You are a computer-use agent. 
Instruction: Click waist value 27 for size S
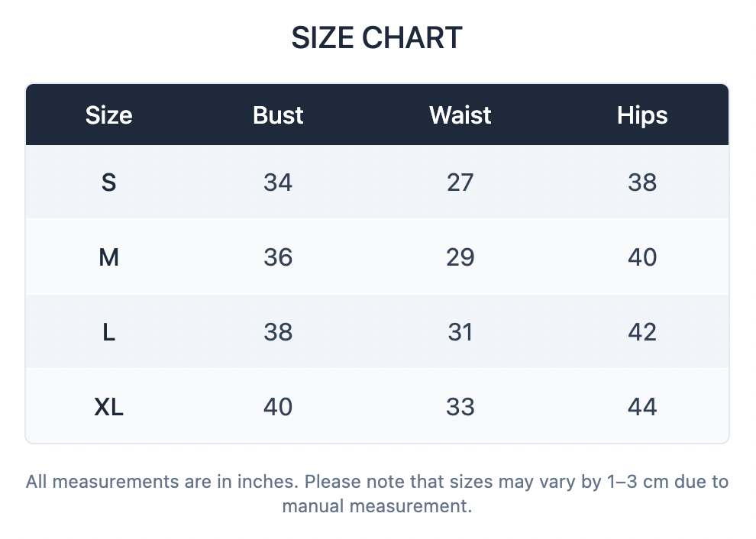tap(460, 182)
